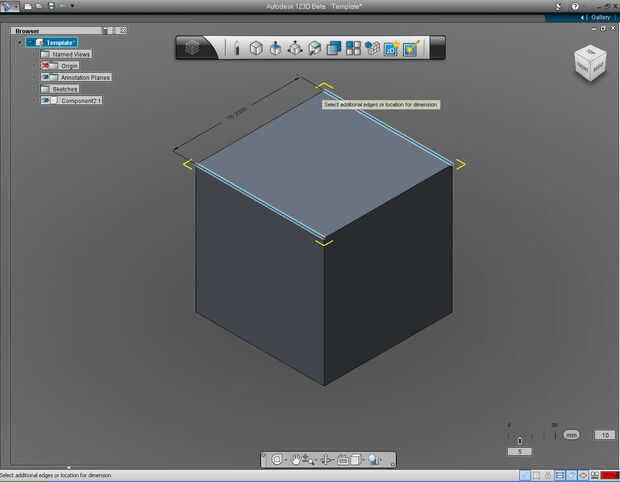Toggle the fifth status bar round icon
620x482 pixels.
(x=571, y=475)
